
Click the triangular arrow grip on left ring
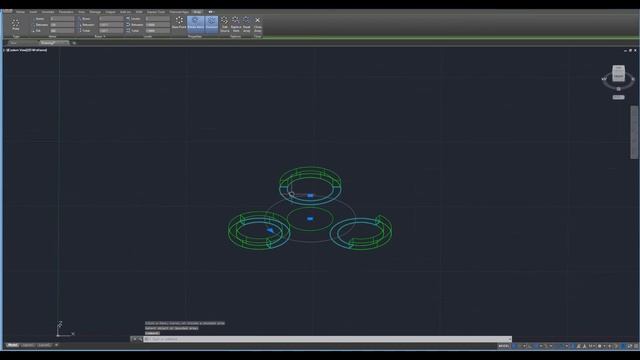[271, 231]
